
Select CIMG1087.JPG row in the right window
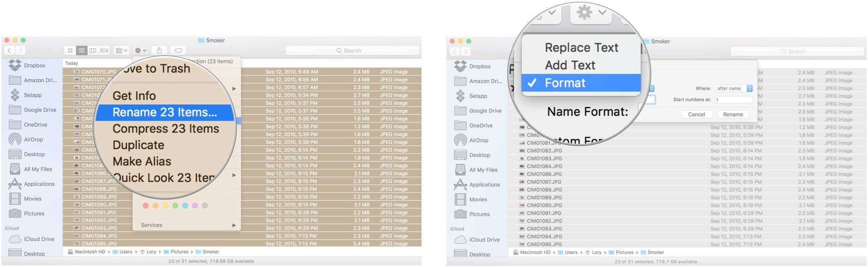687,182
